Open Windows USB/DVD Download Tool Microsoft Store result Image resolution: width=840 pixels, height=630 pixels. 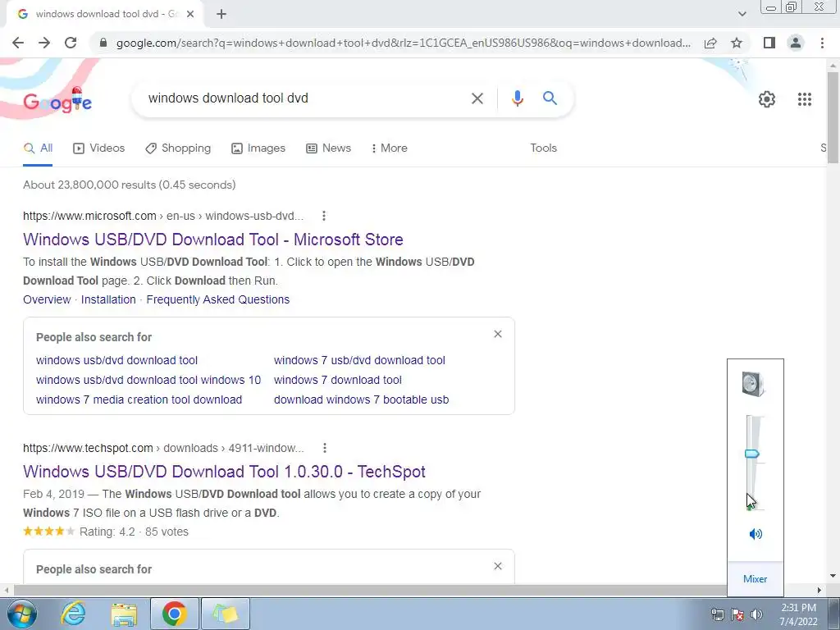[x=213, y=240]
